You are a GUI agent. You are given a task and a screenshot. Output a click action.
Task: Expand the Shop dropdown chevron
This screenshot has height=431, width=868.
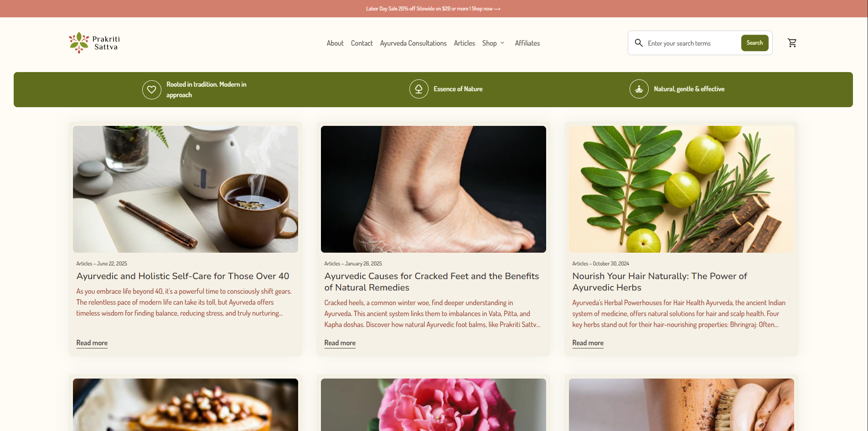502,43
